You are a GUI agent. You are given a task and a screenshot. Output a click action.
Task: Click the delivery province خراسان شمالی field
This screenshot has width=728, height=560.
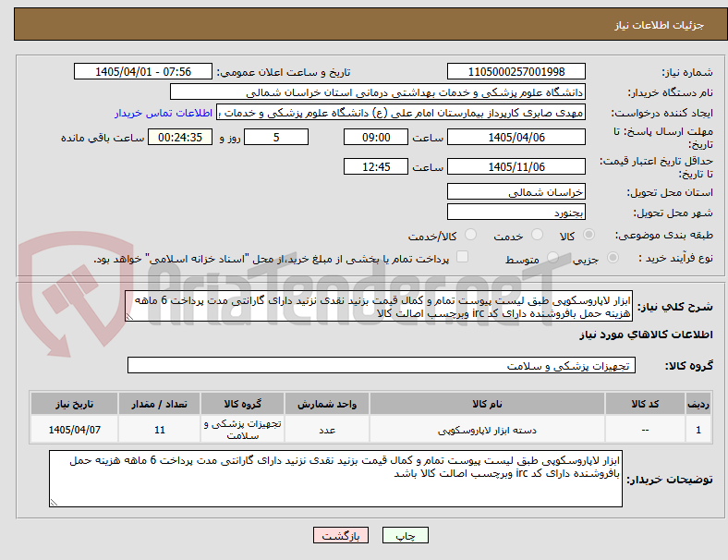click(x=516, y=192)
